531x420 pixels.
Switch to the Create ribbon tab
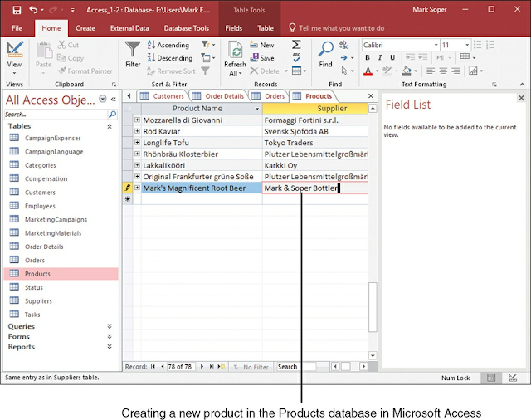(85, 28)
